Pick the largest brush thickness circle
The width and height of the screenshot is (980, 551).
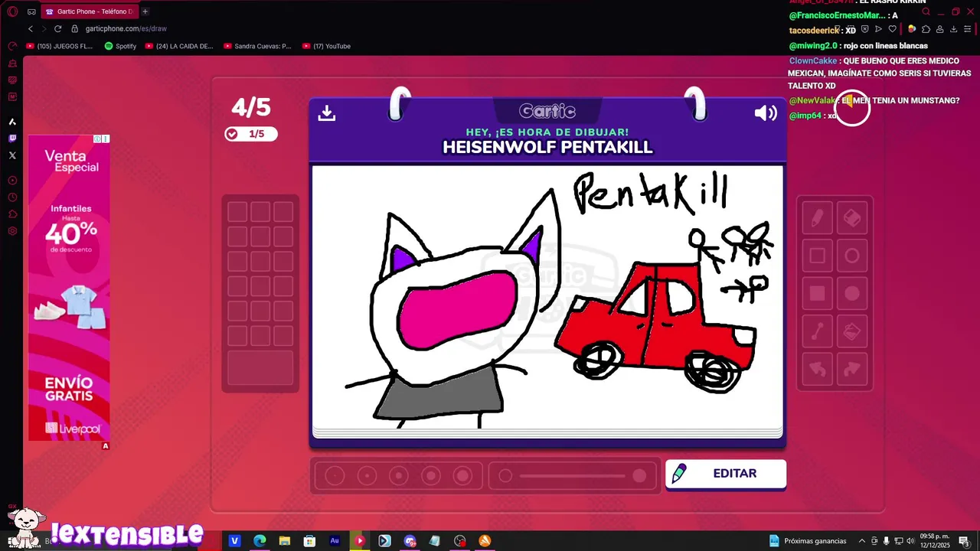(x=462, y=476)
